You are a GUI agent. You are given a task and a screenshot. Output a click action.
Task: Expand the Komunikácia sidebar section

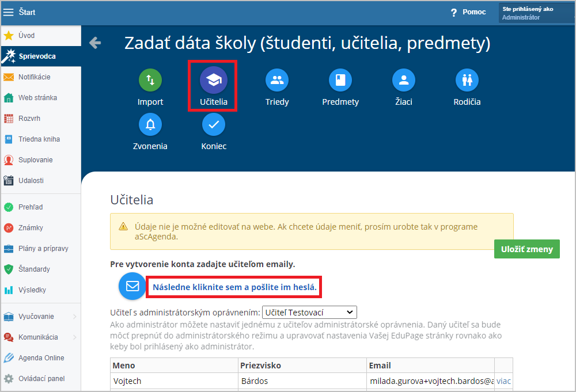40,337
